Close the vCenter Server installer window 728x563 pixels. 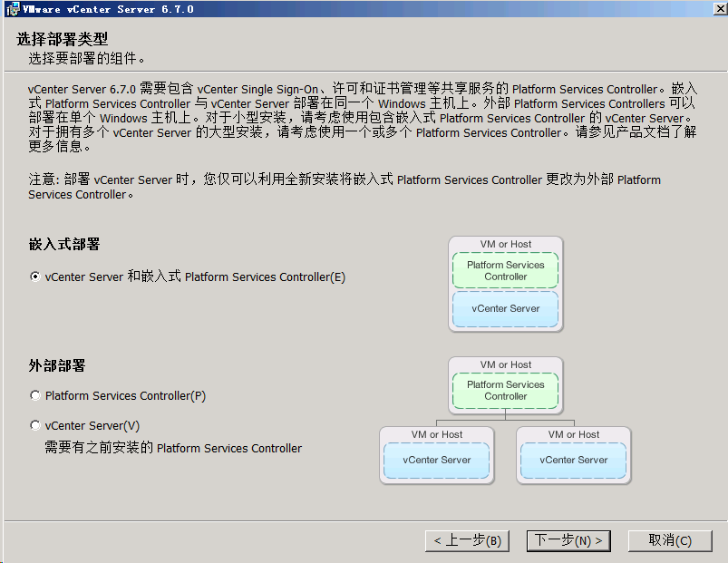click(720, 9)
